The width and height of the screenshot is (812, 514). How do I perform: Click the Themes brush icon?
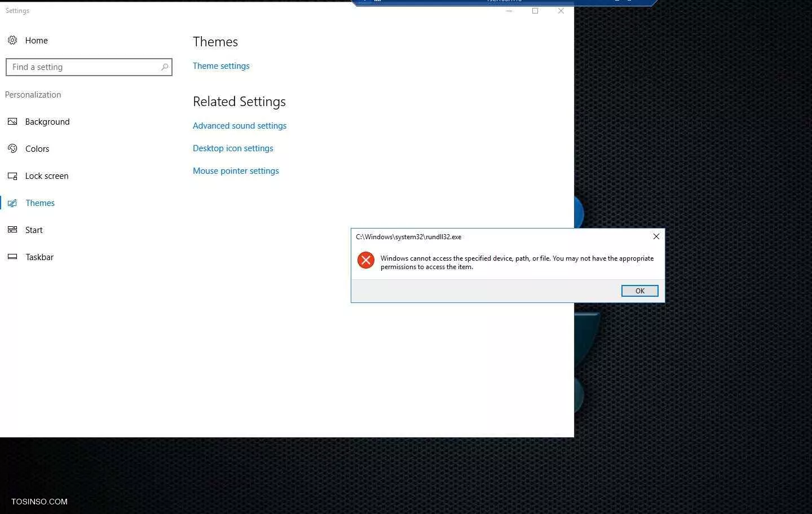click(12, 203)
